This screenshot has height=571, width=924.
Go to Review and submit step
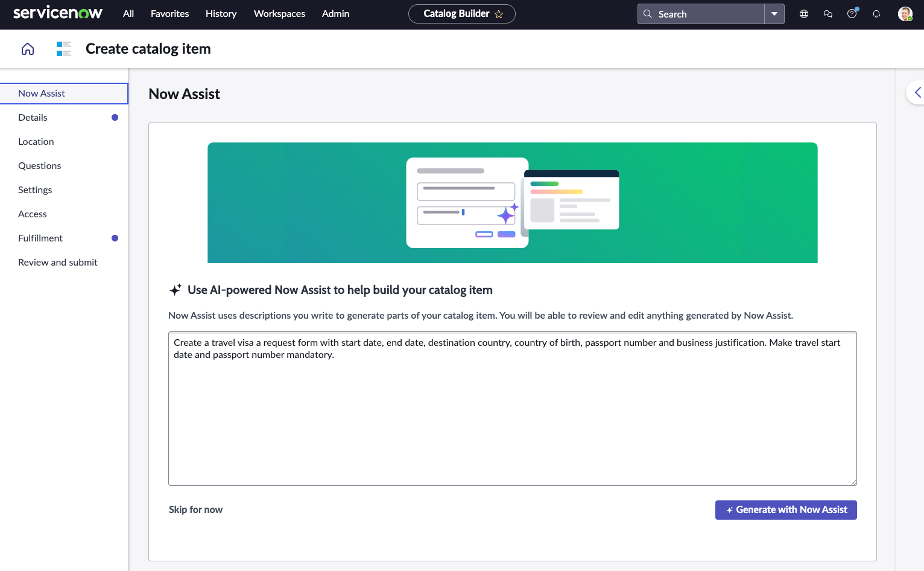click(64, 263)
